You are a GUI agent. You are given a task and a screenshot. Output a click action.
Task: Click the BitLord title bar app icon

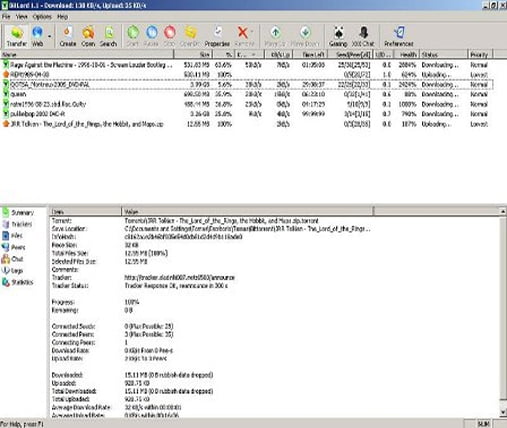click(x=4, y=5)
